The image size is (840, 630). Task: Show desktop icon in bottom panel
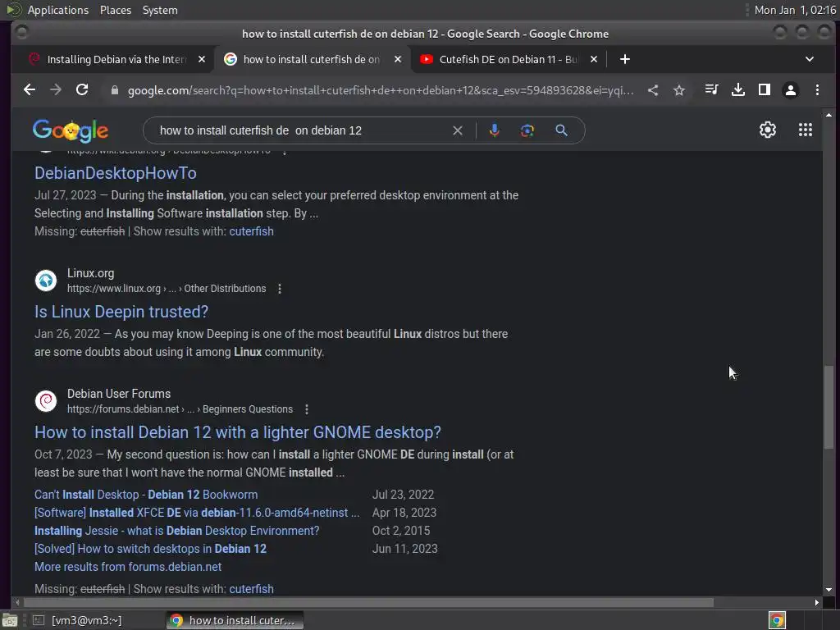click(10, 620)
